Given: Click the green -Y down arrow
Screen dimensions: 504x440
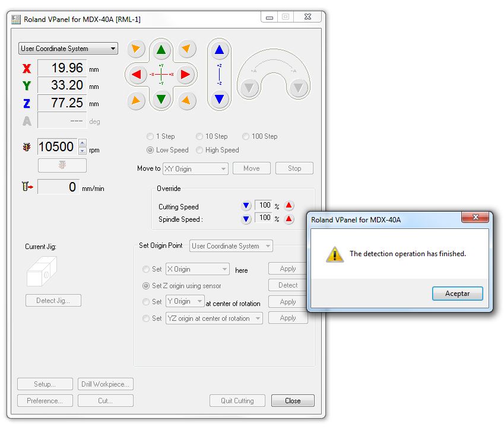Looking at the screenshot, I should click(161, 99).
